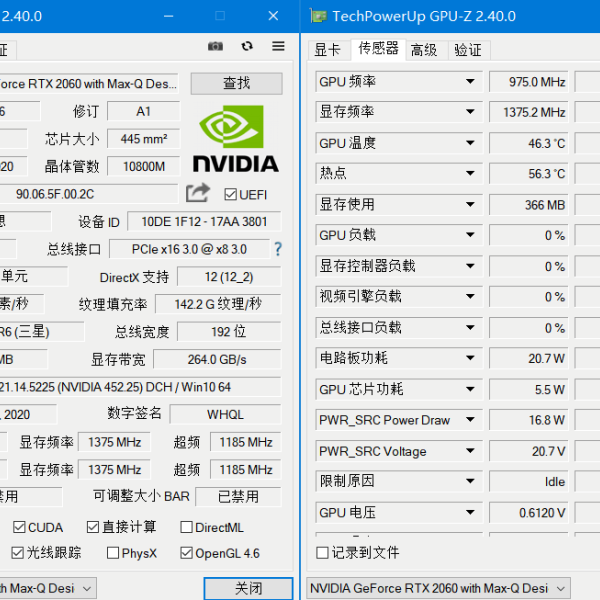Screen dimensions: 600x600
Task: Toggle the UEFI checkbox
Action: pos(230,194)
